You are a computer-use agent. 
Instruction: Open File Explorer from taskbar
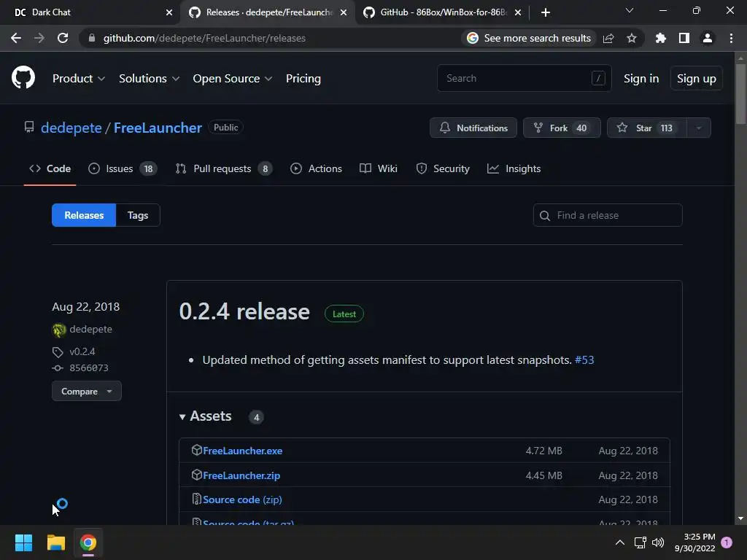click(55, 542)
